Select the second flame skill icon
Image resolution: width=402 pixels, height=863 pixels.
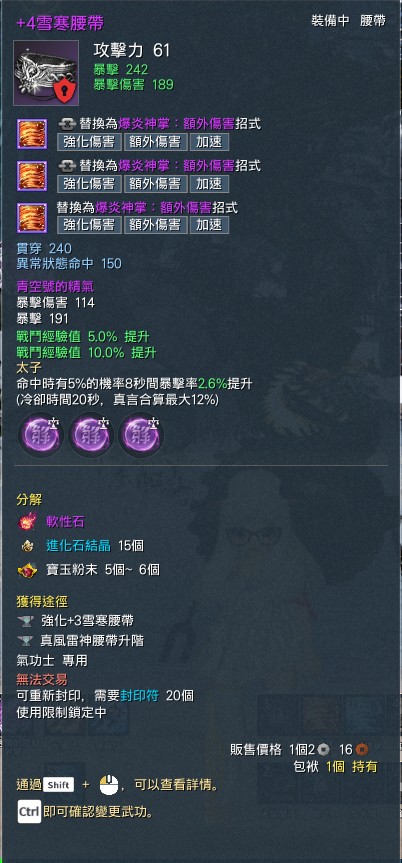[x=32, y=176]
